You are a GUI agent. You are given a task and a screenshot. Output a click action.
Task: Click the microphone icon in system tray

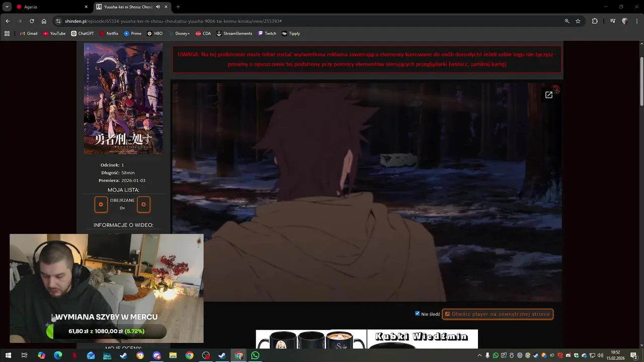(x=488, y=355)
